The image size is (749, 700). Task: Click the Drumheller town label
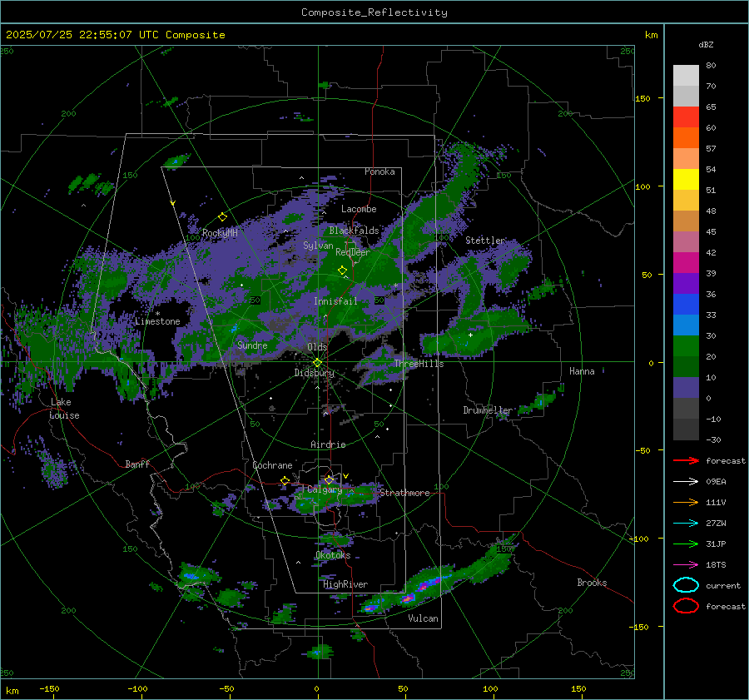(488, 410)
